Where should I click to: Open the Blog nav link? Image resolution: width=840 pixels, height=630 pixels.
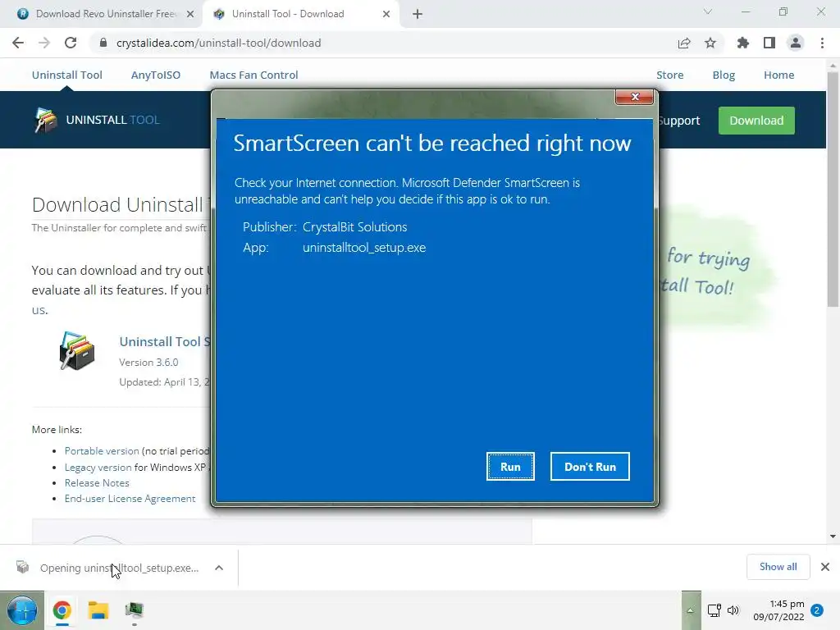tap(724, 75)
